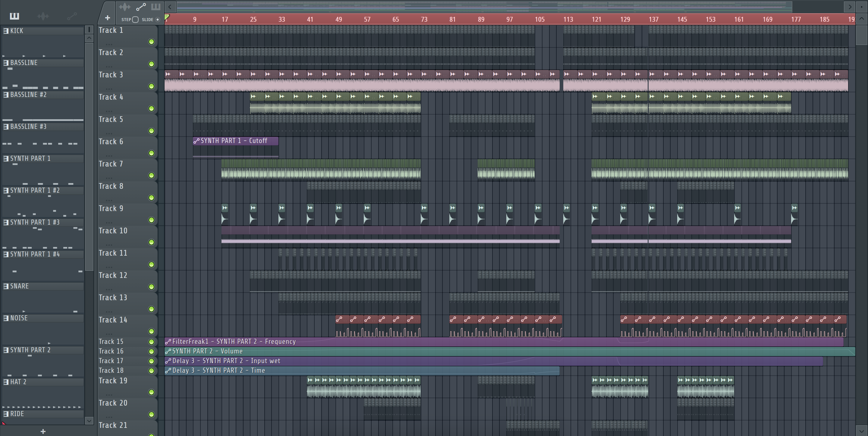Click BASSLINE #3 pattern menu icon
Image resolution: width=868 pixels, height=436 pixels.
[6, 126]
